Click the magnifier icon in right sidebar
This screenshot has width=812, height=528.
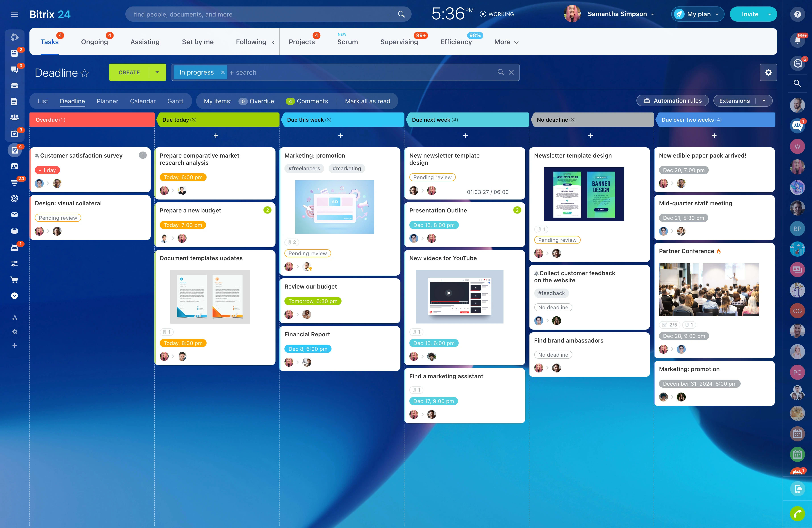tap(797, 83)
